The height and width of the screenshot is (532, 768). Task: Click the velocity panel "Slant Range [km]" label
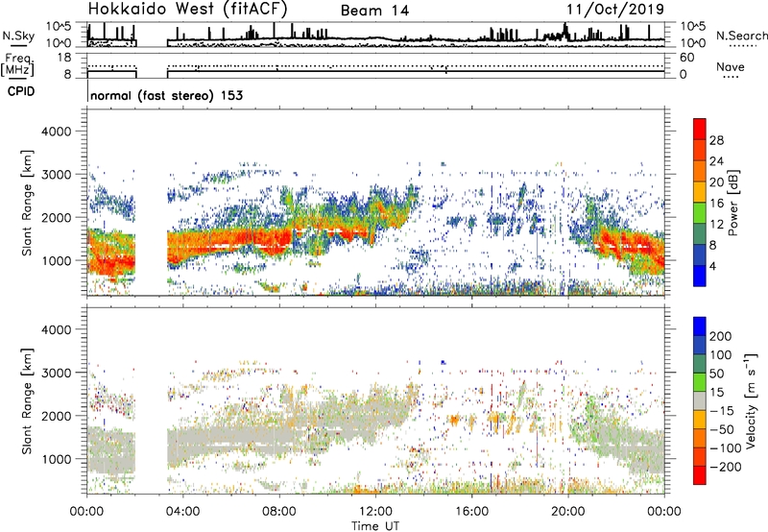click(x=27, y=401)
